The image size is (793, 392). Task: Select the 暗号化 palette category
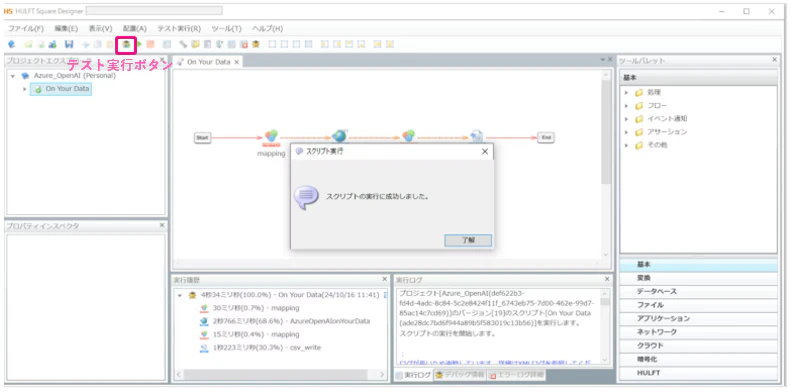tap(698, 360)
